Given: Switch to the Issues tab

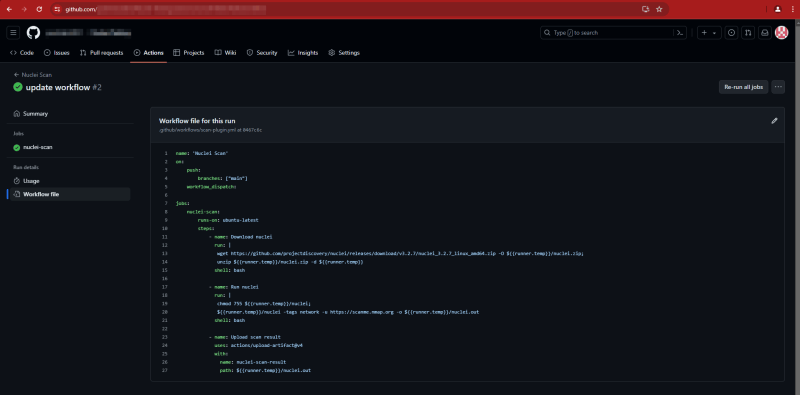Looking at the screenshot, I should coord(57,53).
